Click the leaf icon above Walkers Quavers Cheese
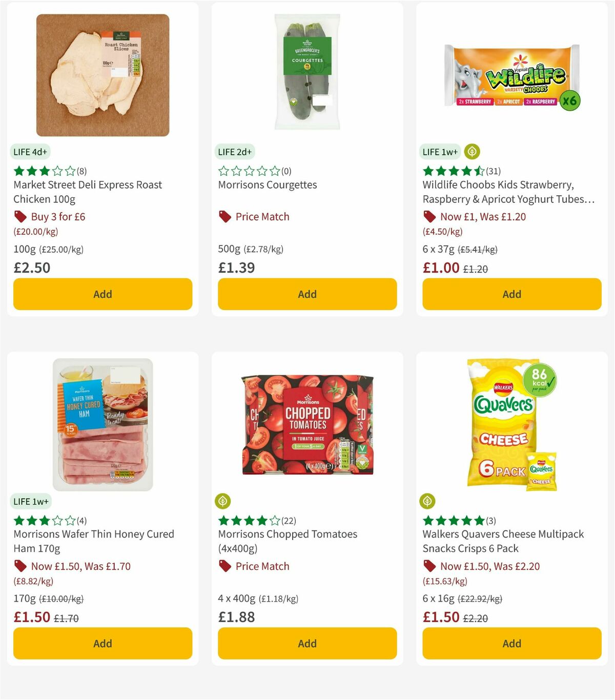 427,501
